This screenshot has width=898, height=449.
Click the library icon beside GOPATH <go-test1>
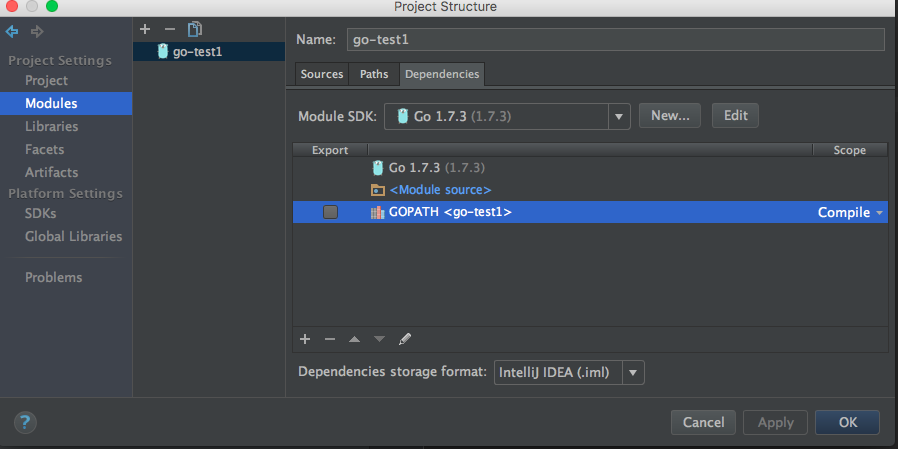(377, 212)
